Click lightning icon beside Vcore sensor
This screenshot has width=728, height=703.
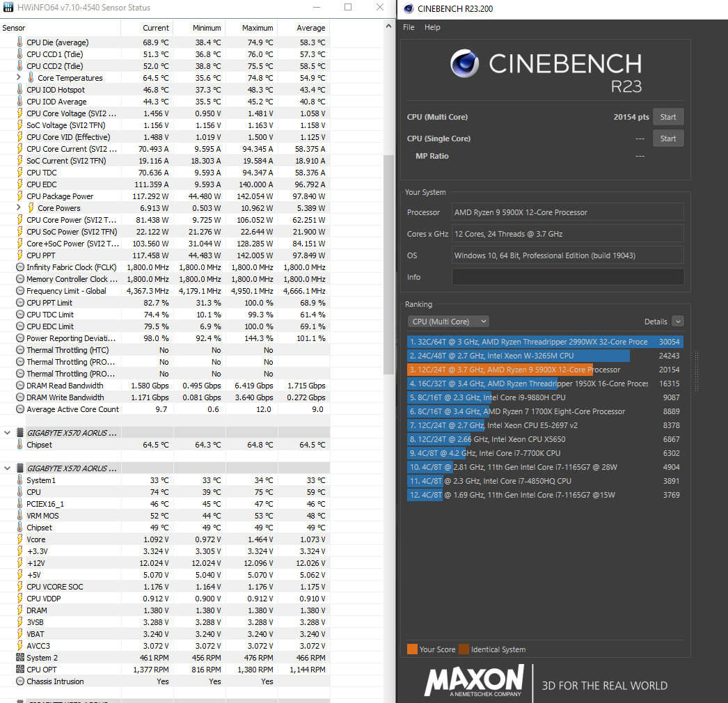tap(20, 539)
